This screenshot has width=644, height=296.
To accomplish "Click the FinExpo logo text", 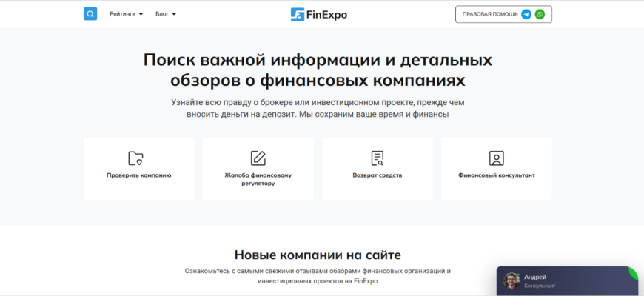I will click(x=327, y=15).
